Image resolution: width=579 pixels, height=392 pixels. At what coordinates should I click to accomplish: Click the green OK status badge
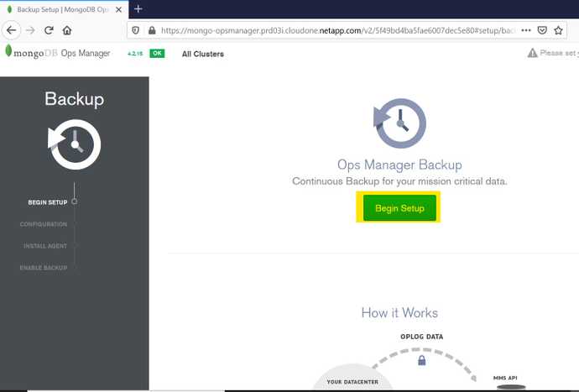(x=157, y=53)
